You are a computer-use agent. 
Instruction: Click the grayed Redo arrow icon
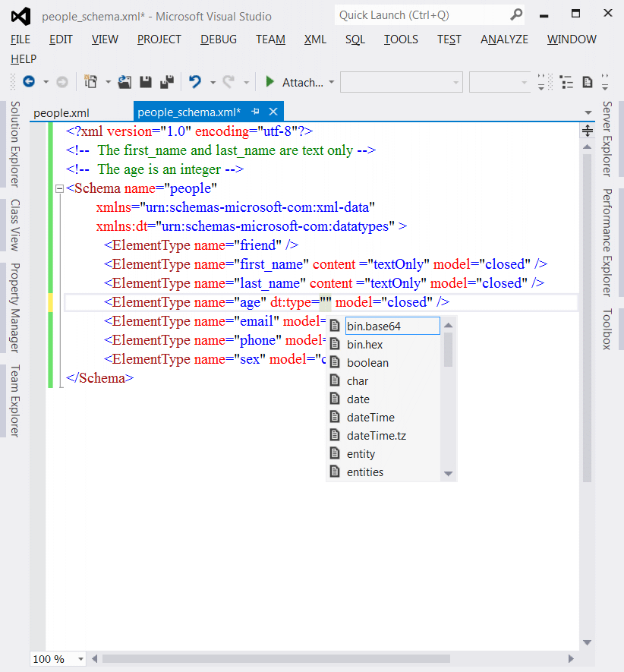tap(228, 81)
